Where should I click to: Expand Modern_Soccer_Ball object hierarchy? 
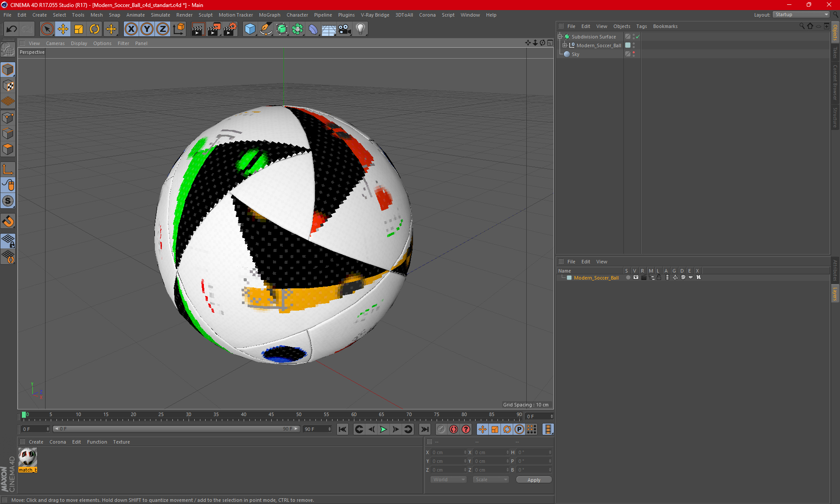click(x=565, y=45)
